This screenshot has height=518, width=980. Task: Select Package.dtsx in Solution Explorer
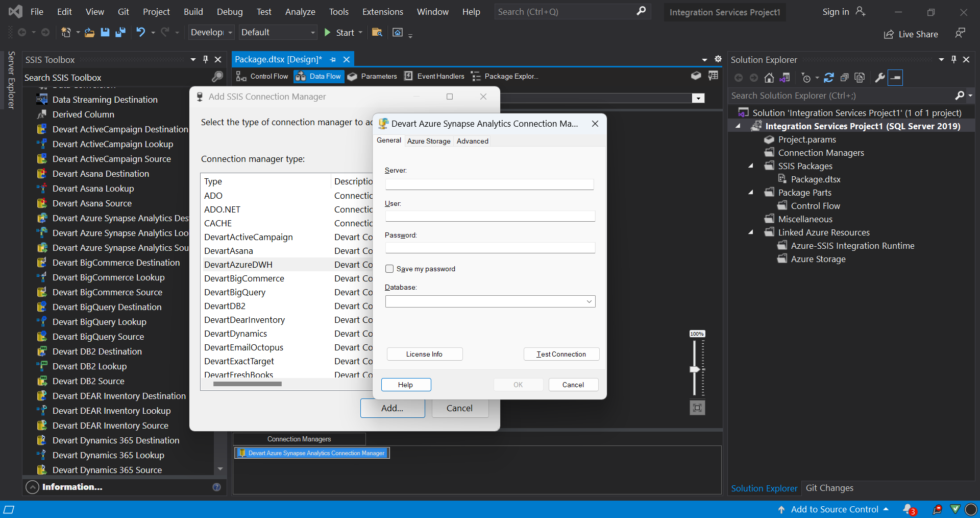(816, 179)
